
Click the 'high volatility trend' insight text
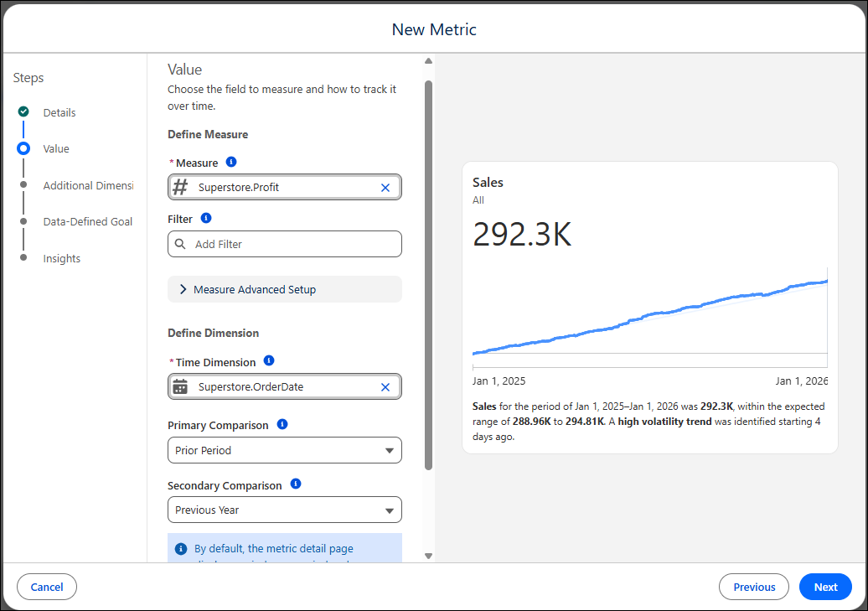coord(664,422)
